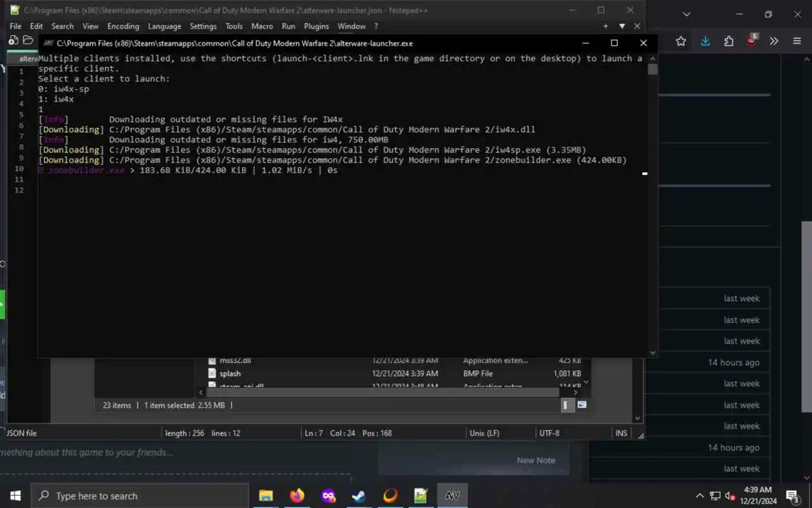Open the alterware launcher taskbar icon
The image size is (812, 508).
tap(452, 496)
